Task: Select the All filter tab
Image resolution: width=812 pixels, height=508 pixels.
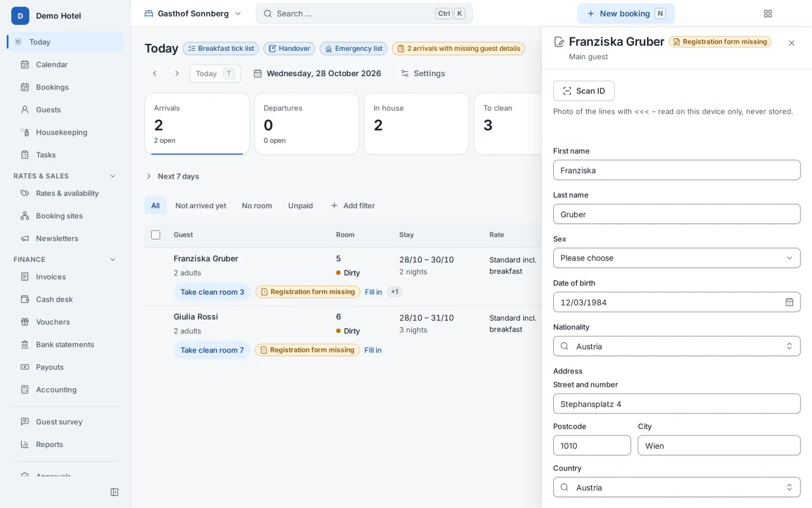Action: pos(155,206)
